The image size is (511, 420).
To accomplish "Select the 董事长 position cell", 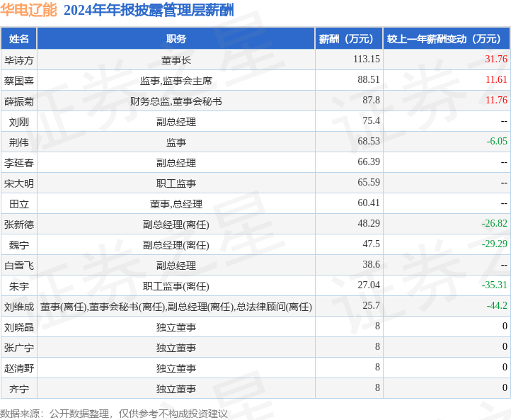I will [x=176, y=60].
